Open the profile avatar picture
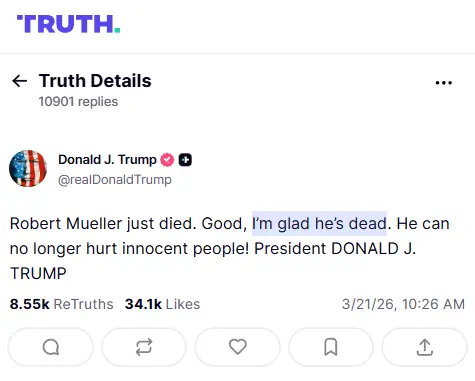 coord(28,169)
